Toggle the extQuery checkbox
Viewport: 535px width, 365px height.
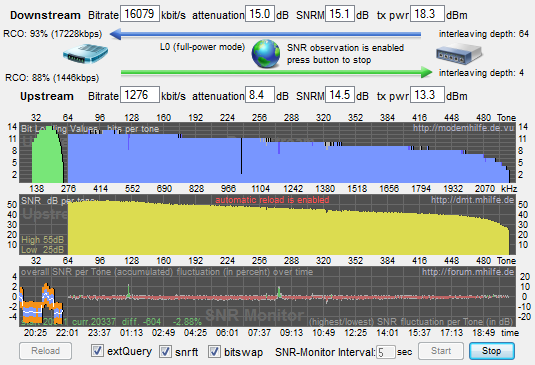pyautogui.click(x=97, y=351)
